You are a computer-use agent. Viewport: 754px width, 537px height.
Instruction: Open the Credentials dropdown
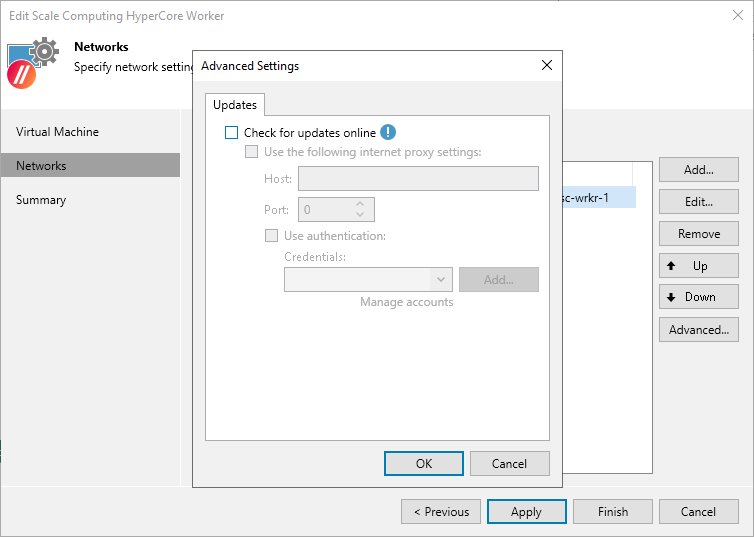coord(442,280)
